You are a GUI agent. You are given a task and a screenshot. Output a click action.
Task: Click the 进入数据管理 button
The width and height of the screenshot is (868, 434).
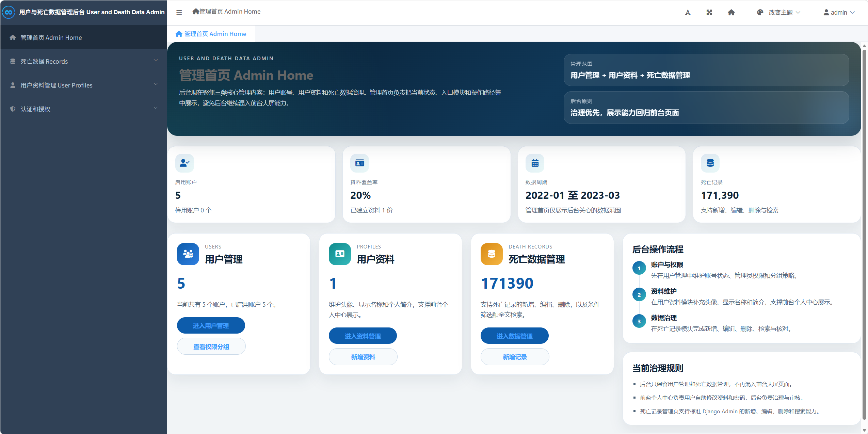pyautogui.click(x=514, y=336)
